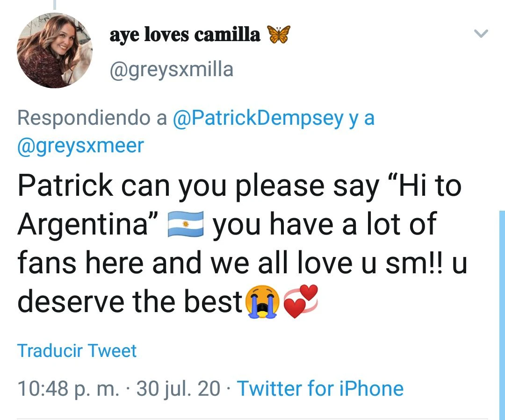505x420 pixels.
Task: Click the crying face emoji
Action: click(262, 301)
